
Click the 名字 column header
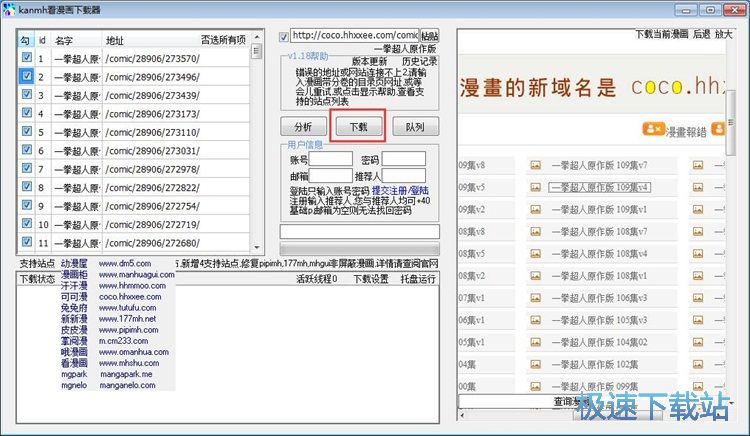[64, 41]
